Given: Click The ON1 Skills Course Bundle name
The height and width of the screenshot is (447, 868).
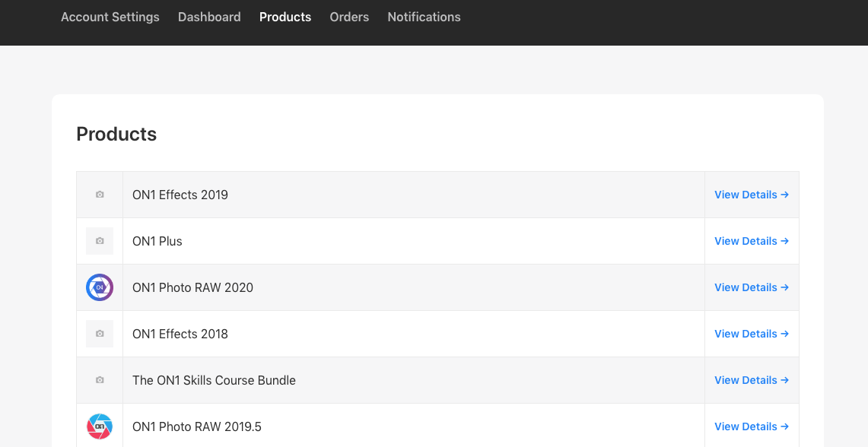Looking at the screenshot, I should click(214, 380).
